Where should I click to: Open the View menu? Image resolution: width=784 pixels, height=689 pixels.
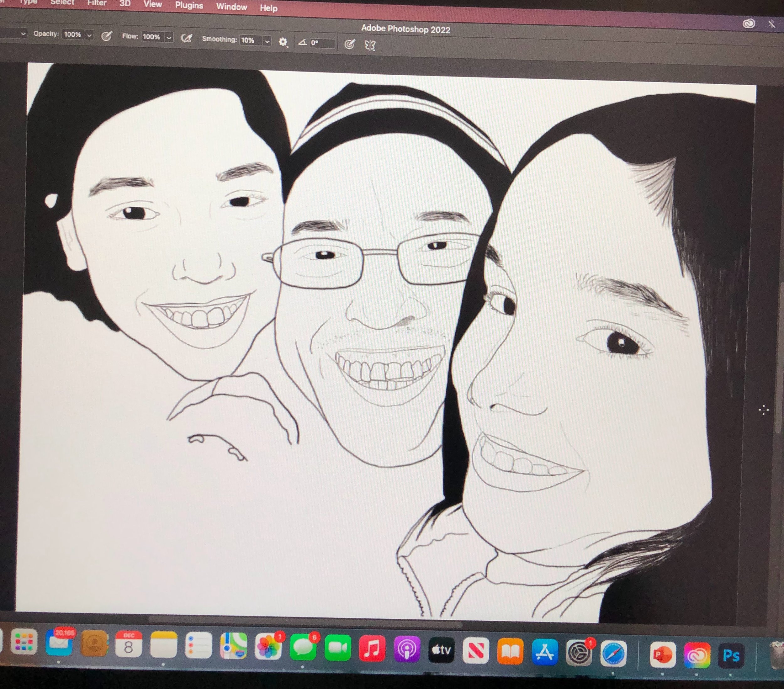pos(153,4)
